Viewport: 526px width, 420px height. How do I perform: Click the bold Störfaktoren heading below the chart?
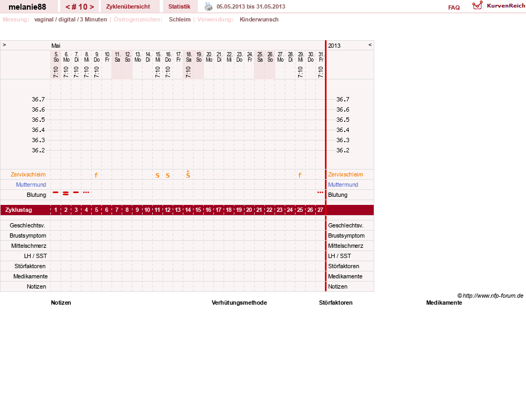tap(336, 303)
